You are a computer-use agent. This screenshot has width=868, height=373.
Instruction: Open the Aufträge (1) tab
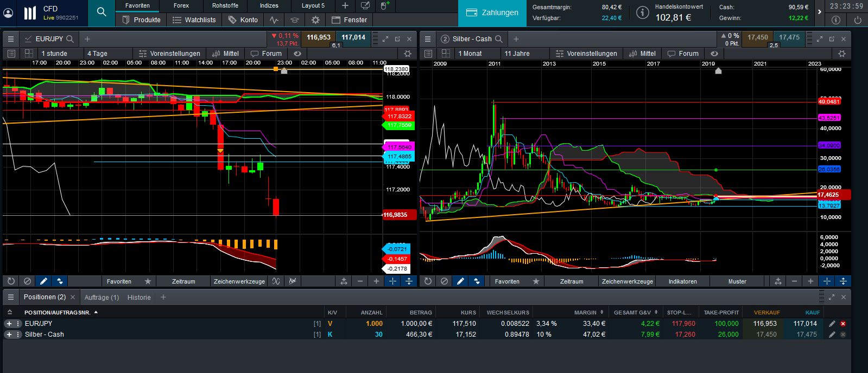pos(102,297)
